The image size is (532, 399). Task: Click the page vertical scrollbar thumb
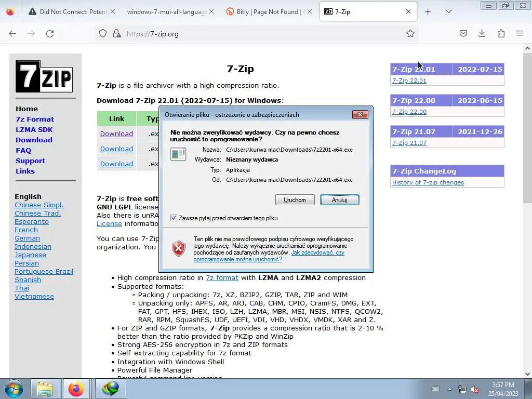click(527, 129)
